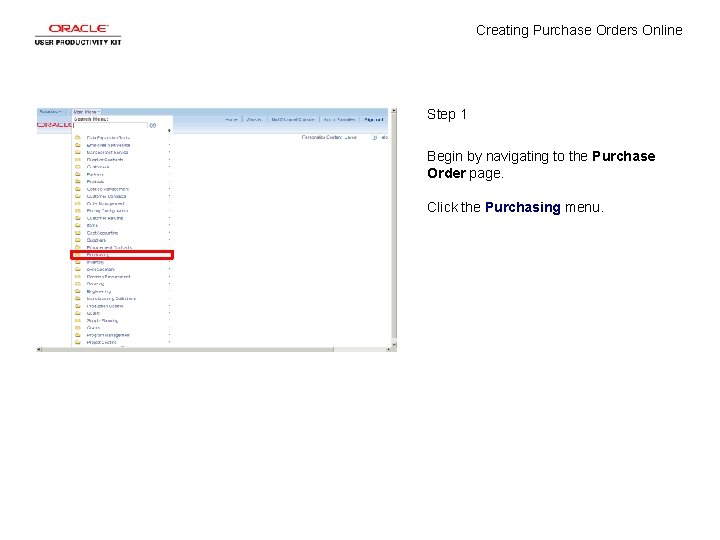Click the Pricing Configuration folder icon
Viewport: 720px width, 540px height.
coord(78,211)
